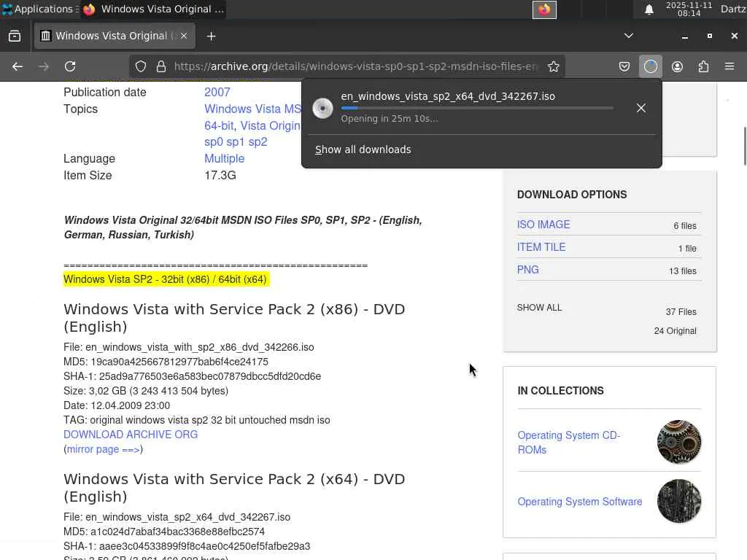Open the 2007 publication date link

pos(217,93)
